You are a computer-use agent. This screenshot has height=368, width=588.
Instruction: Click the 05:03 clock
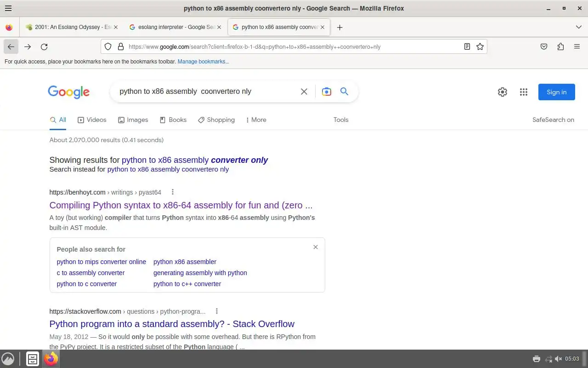click(572, 359)
